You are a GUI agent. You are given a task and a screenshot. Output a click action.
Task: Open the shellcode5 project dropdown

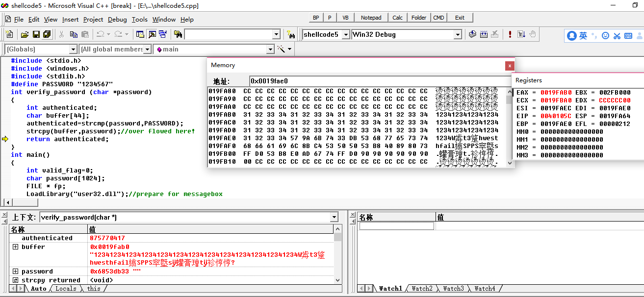click(x=346, y=34)
